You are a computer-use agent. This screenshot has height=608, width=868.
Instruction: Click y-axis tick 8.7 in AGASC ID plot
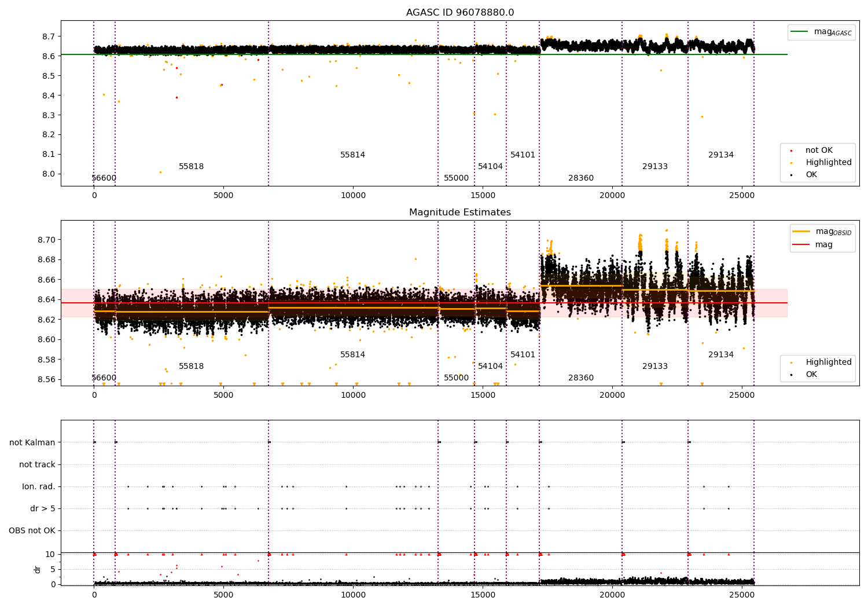click(49, 36)
